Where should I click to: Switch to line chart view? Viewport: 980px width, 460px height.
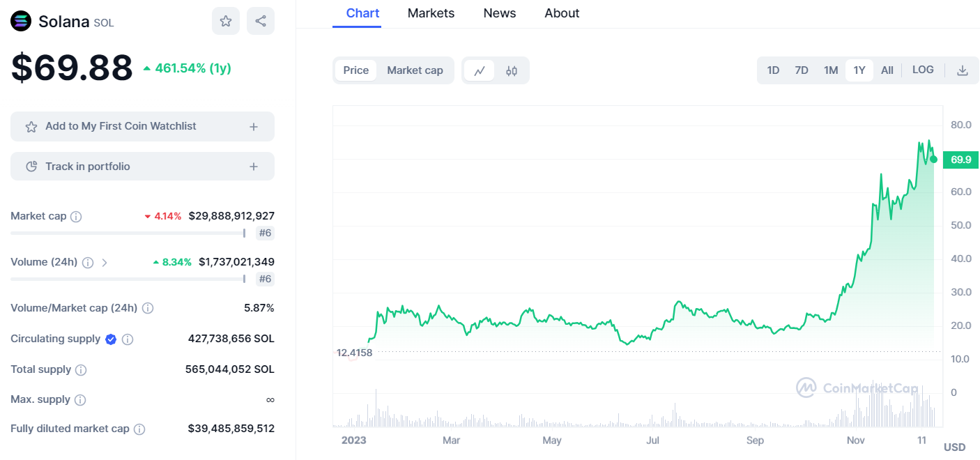[480, 70]
